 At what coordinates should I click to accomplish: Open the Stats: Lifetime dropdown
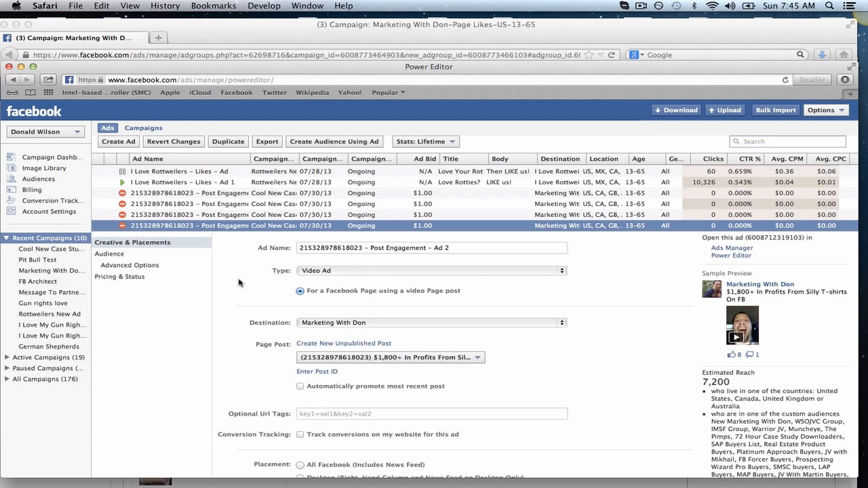point(426,142)
